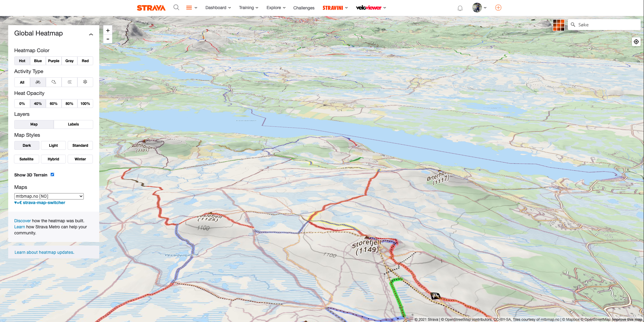644x322 pixels.
Task: Follow the Learn Strava Metro link
Action: pos(19,227)
